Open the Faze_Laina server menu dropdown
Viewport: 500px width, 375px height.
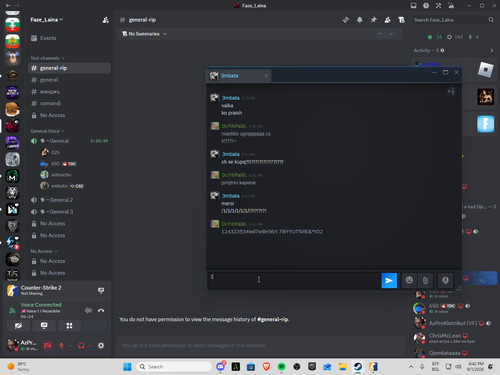pos(47,20)
